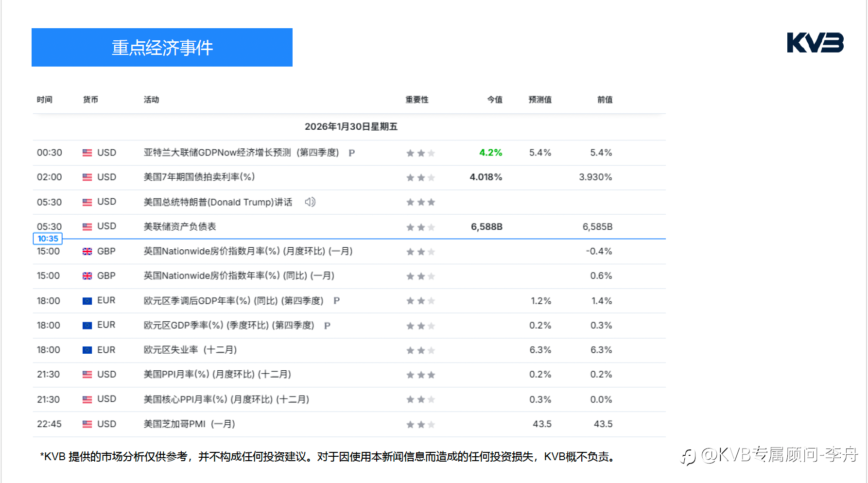Open the 英国Nationwide房价指数月率 event
868x483 pixels.
click(x=248, y=251)
